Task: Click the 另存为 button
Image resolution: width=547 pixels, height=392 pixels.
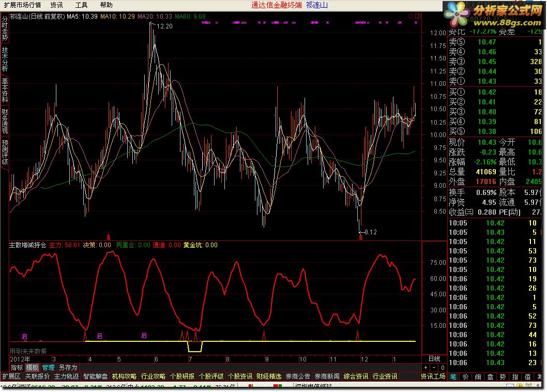Action: (68, 368)
